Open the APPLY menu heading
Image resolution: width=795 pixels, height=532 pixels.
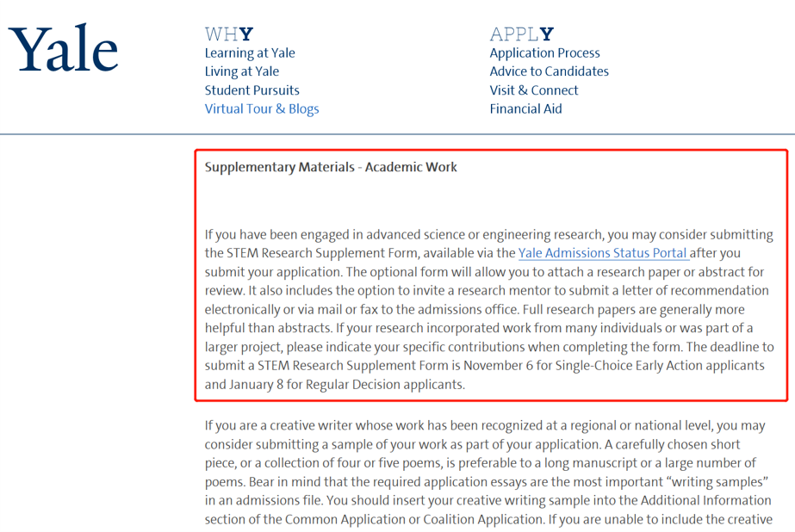[521, 34]
